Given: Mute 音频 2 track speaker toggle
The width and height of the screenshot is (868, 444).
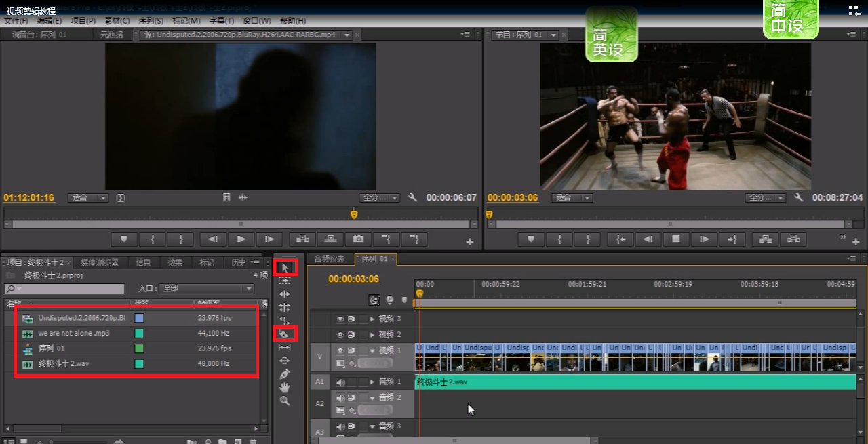Looking at the screenshot, I should point(340,398).
